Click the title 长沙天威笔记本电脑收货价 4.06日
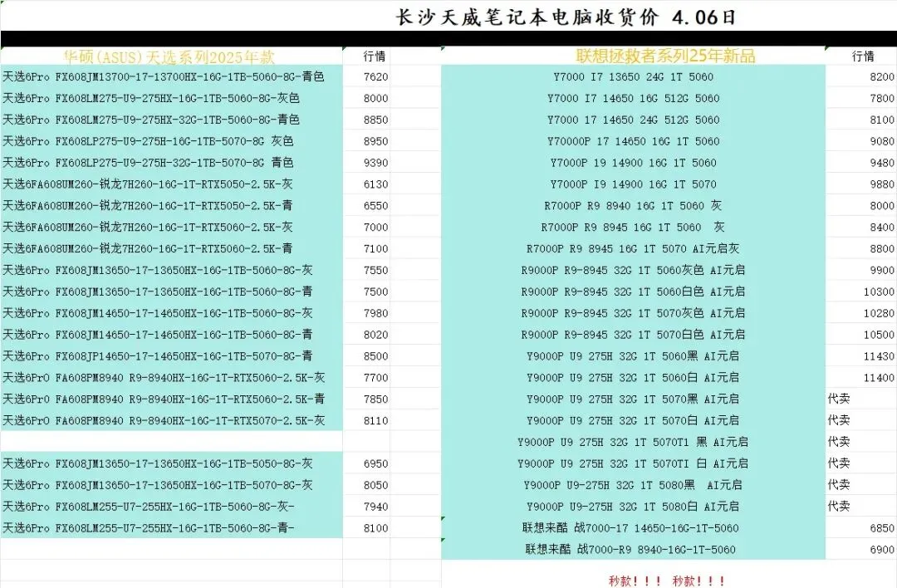The width and height of the screenshot is (897, 588). point(566,17)
